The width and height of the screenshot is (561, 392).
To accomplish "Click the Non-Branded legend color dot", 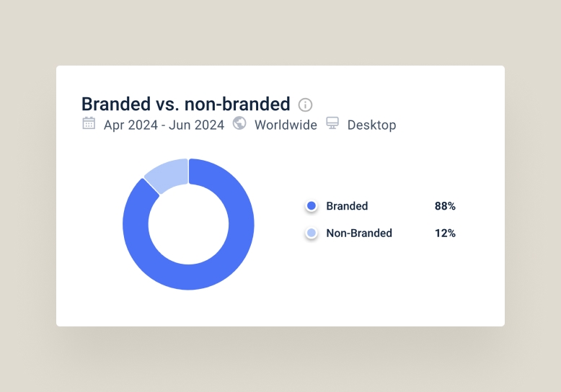I will click(x=312, y=233).
